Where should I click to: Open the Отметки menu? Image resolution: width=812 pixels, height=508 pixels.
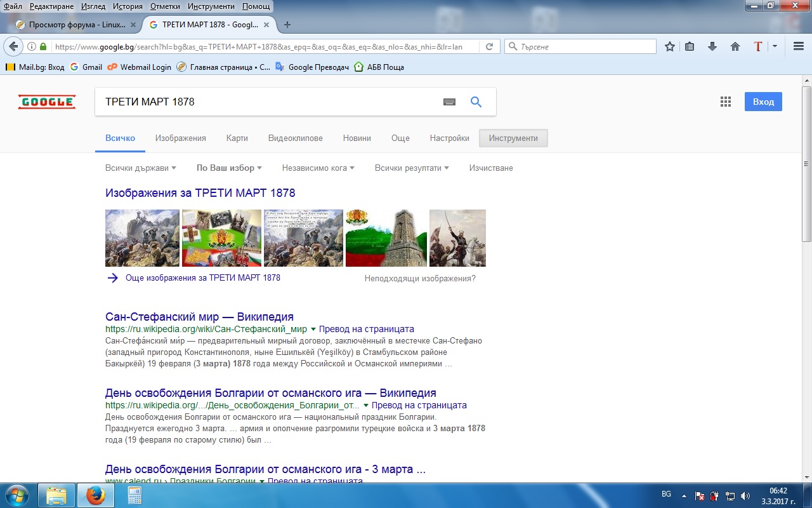point(164,6)
